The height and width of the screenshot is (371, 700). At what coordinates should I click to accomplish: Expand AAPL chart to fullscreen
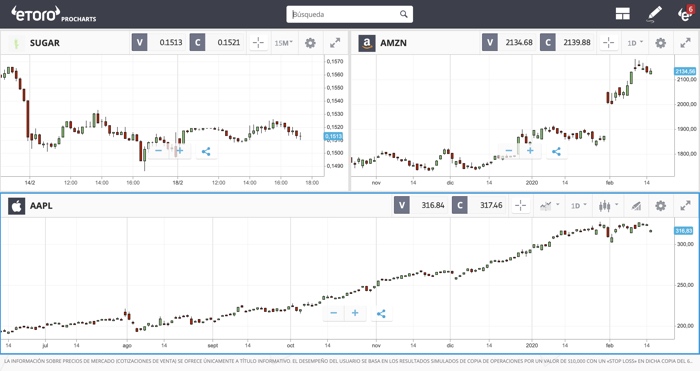click(x=685, y=206)
